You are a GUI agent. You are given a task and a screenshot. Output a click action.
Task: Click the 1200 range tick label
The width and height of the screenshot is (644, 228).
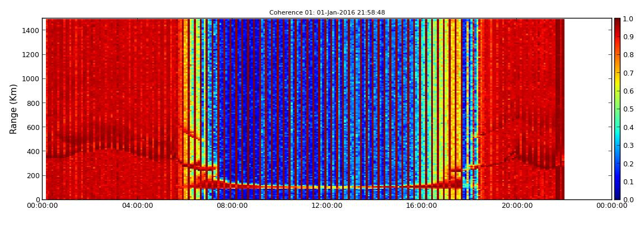point(31,55)
